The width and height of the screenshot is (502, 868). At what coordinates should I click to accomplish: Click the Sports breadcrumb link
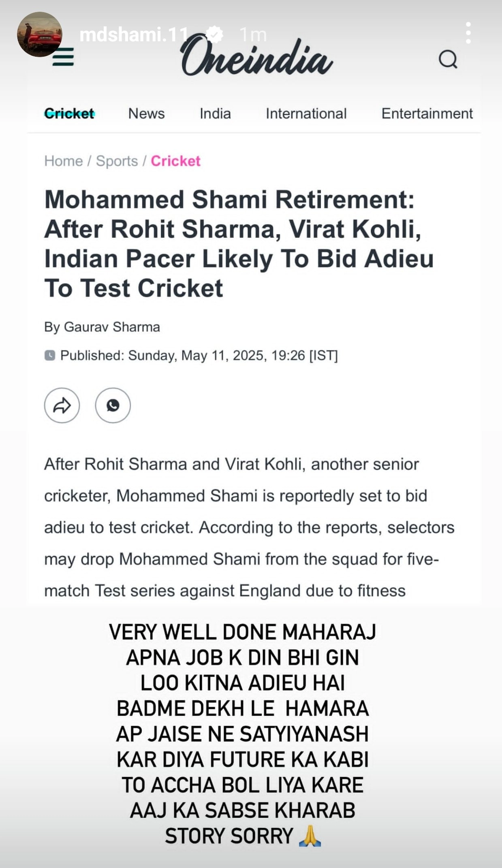(117, 161)
